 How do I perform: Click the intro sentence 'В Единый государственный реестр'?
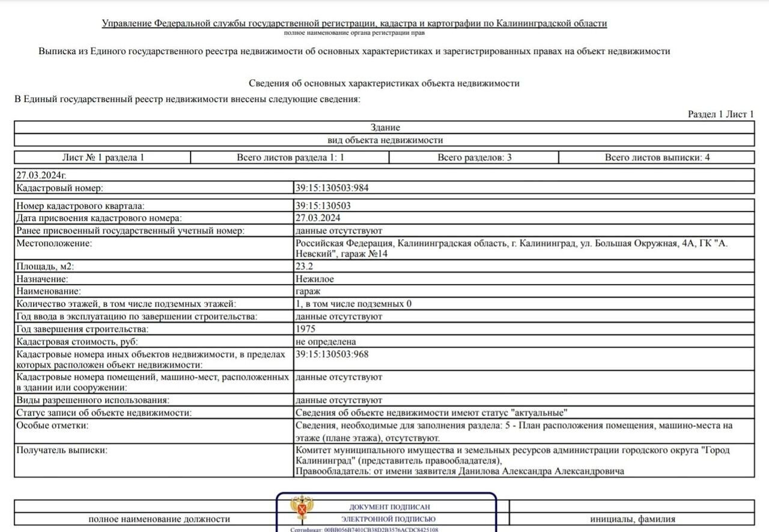[x=187, y=99]
